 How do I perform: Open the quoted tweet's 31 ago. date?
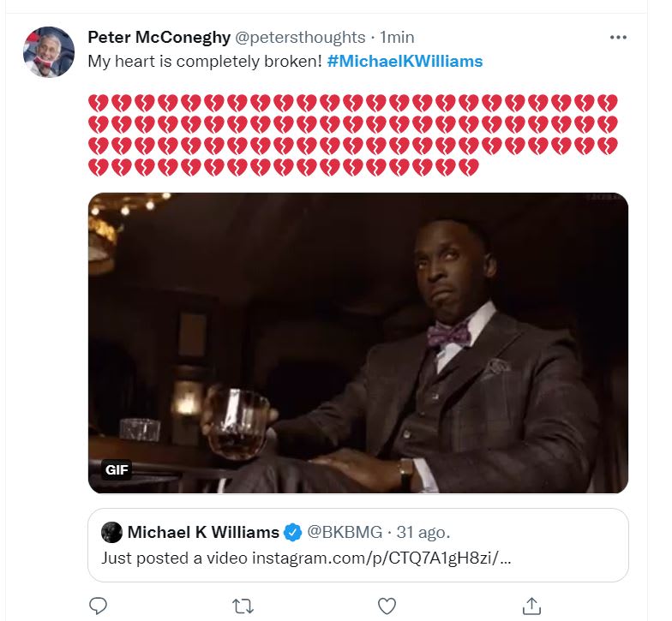[406, 532]
